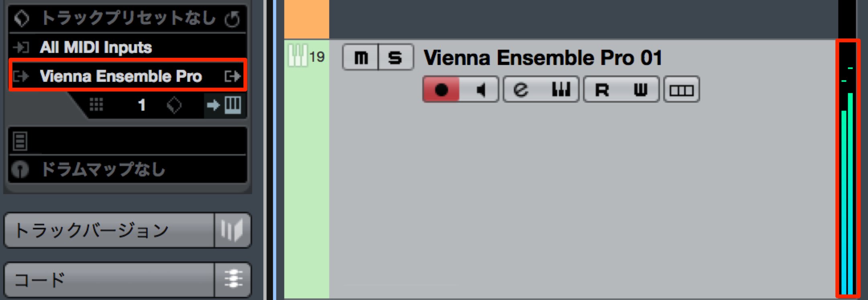868x300 pixels.
Task: Click the output arrow icon beside Vienna Ensemble Pro
Action: [x=232, y=76]
